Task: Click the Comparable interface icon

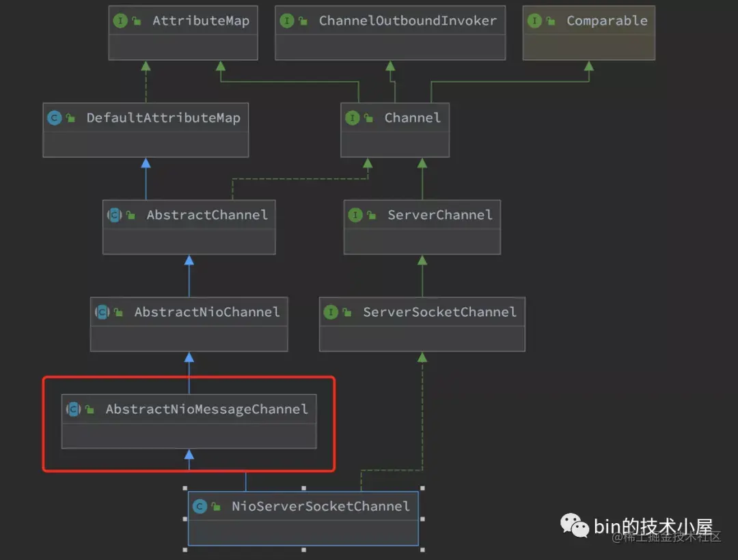Action: tap(534, 20)
